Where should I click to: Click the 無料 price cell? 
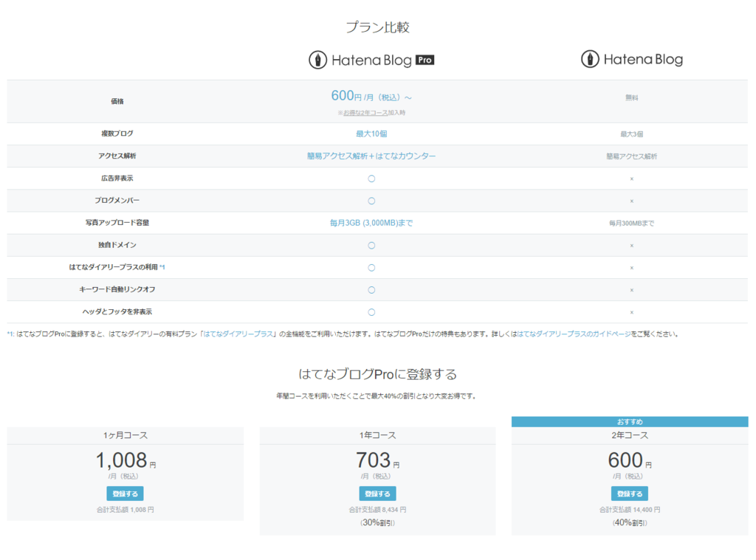pos(632,98)
